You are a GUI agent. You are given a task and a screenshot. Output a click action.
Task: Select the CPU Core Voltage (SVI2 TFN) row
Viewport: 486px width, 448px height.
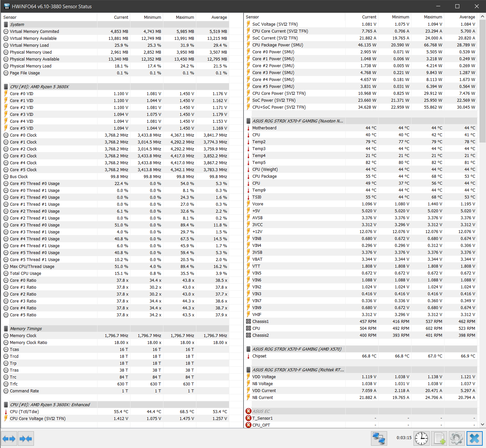pos(115,418)
